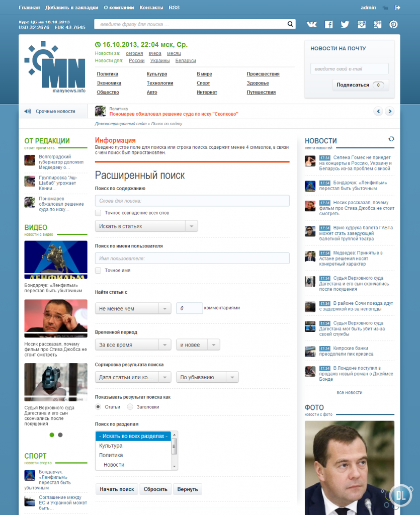
Task: Click the magnifier icon in top search bar
Action: [290, 24]
